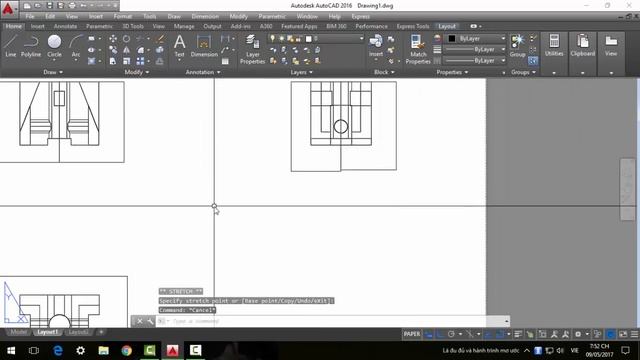Toggle Clean Screen in status bar
The height and width of the screenshot is (360, 640).
(x=623, y=334)
